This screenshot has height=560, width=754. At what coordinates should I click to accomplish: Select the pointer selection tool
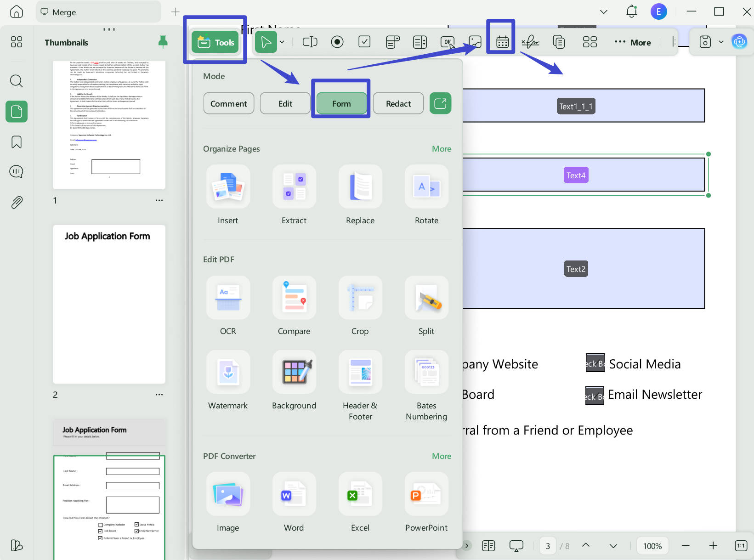[266, 42]
